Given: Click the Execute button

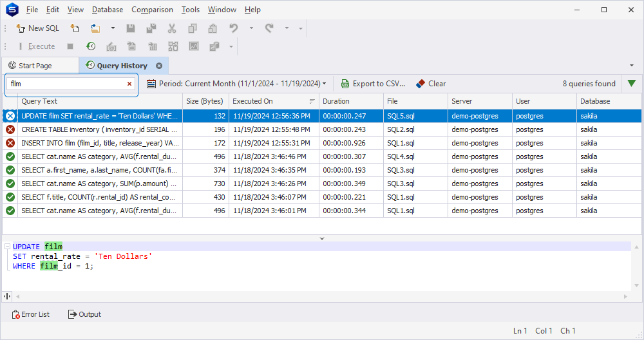Looking at the screenshot, I should pyautogui.click(x=37, y=46).
